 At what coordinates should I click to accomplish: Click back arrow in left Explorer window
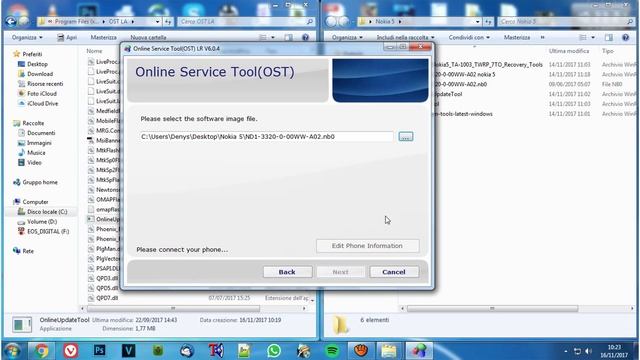point(11,21)
